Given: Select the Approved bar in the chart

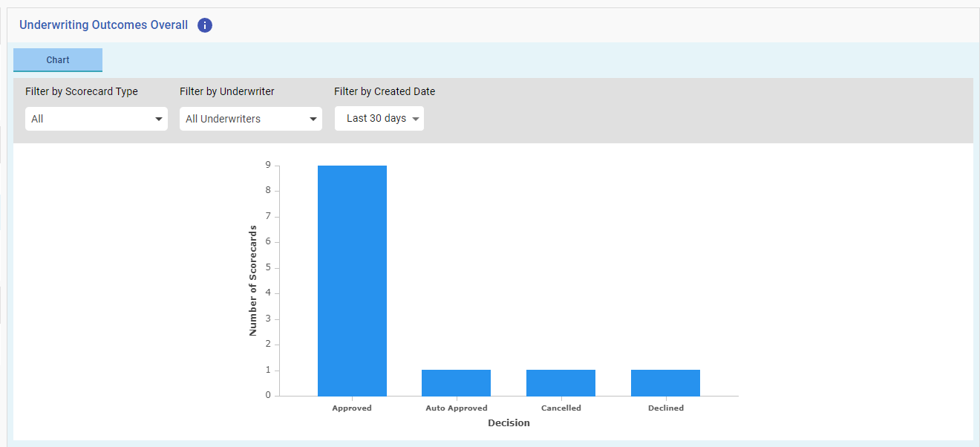Looking at the screenshot, I should tap(352, 281).
